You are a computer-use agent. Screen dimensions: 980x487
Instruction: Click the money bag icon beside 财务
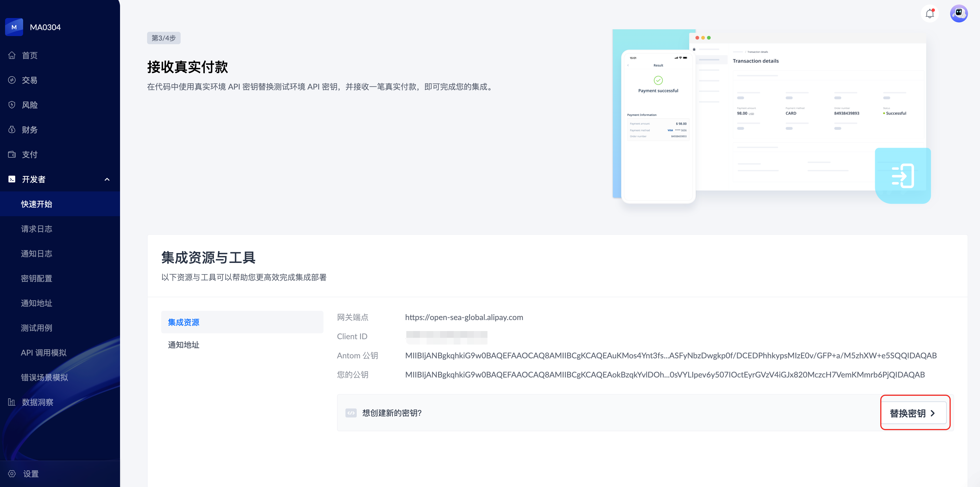point(12,130)
